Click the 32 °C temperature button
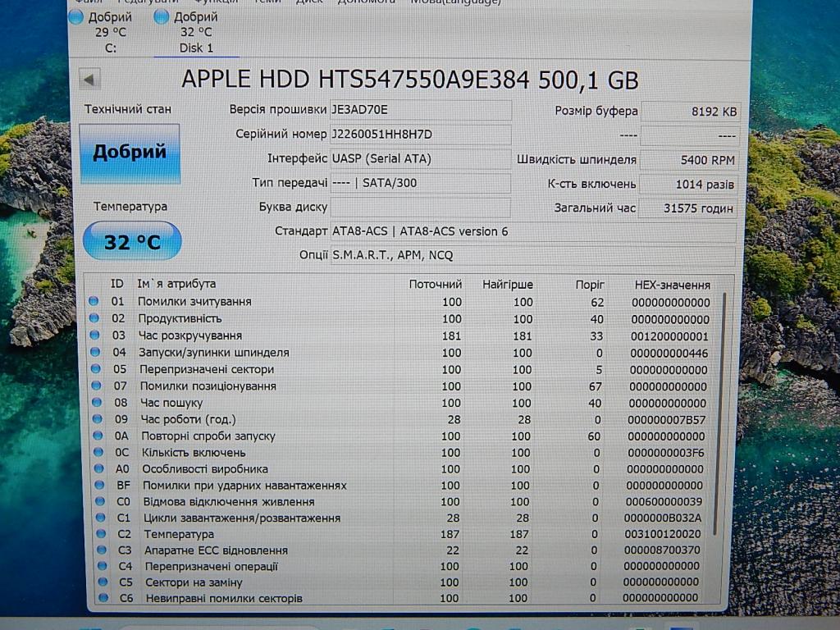 pyautogui.click(x=132, y=241)
